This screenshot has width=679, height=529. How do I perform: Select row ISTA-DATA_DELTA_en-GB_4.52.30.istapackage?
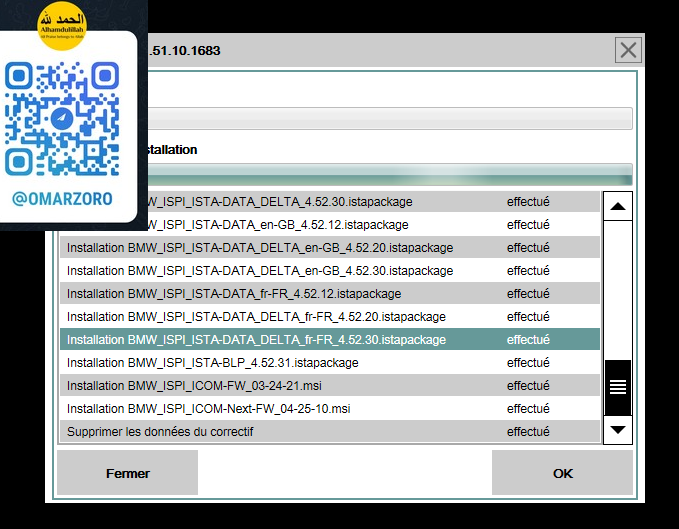(330, 271)
